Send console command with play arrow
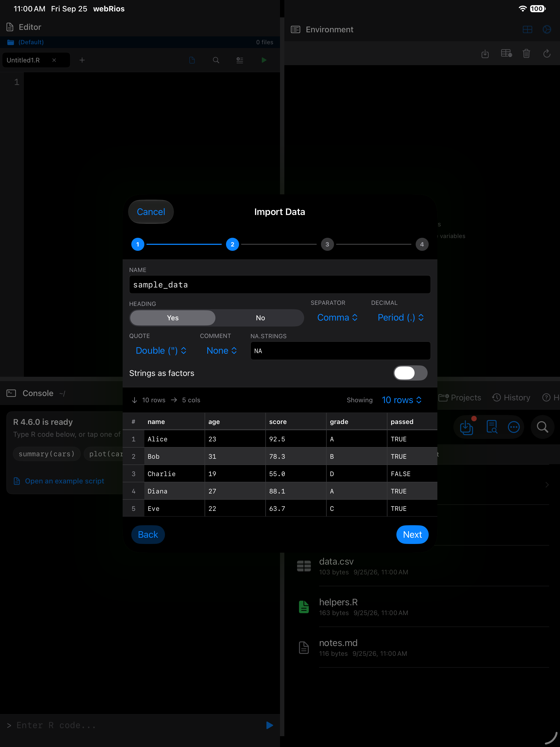The image size is (560, 747). tap(269, 725)
